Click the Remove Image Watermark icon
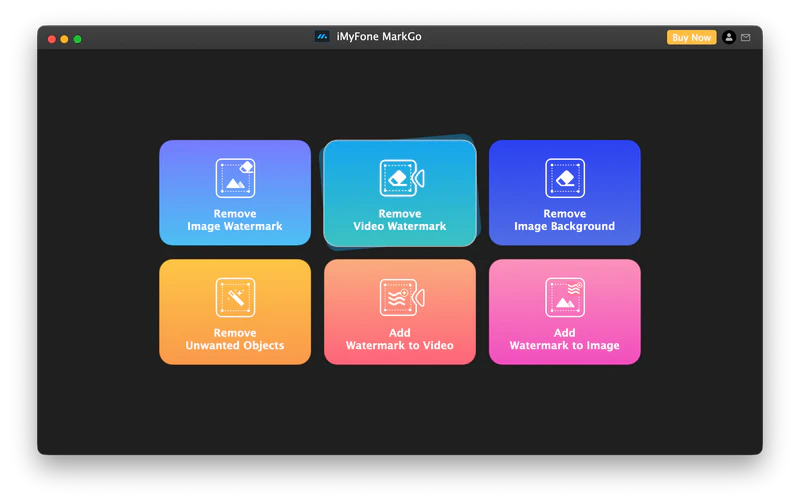The width and height of the screenshot is (800, 504). click(235, 178)
